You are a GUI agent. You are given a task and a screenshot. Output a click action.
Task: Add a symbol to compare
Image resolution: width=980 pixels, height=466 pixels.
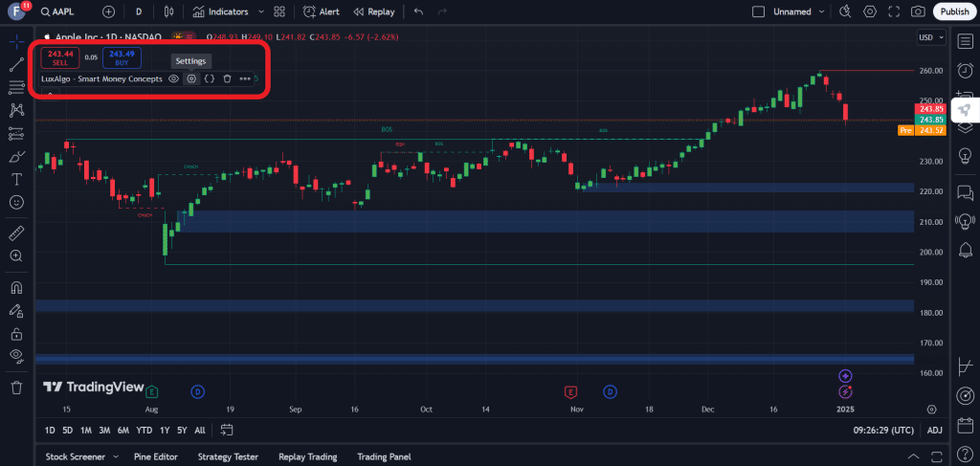[109, 11]
